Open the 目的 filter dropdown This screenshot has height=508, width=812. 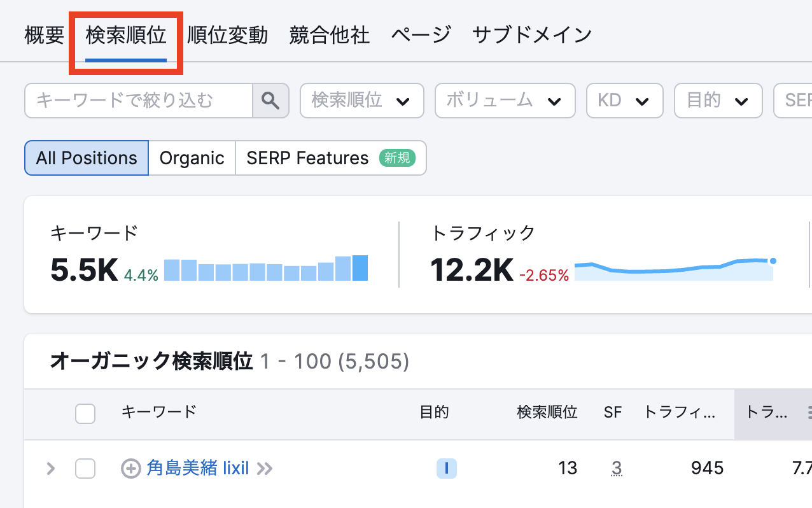718,101
